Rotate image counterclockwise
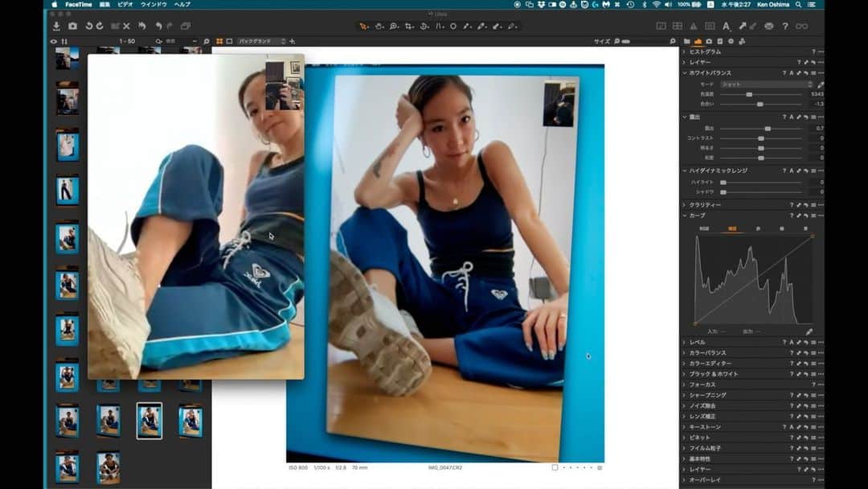The image size is (868, 489). click(89, 26)
